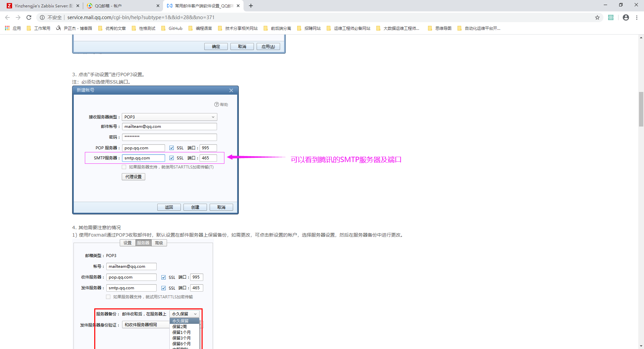Screen dimensions: 644x349
Task: Reload the current page
Action: tap(29, 17)
